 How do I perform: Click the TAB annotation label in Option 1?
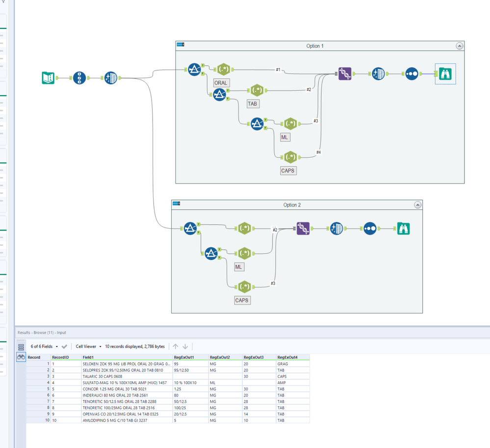point(253,104)
